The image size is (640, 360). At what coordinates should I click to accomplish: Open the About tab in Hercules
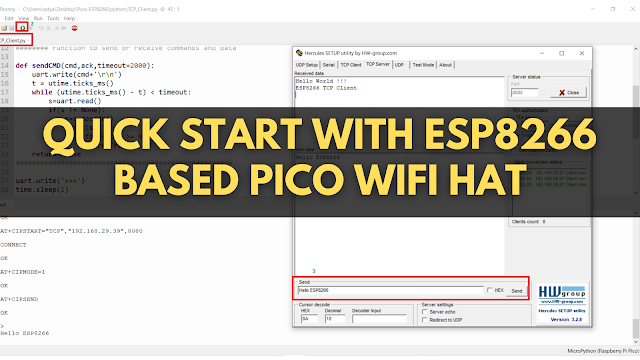[445, 65]
